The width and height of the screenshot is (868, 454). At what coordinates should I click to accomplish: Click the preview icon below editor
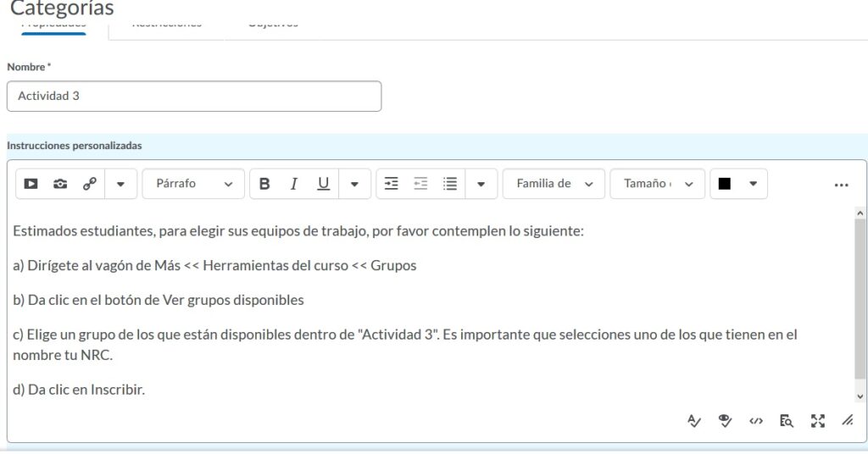(787, 420)
